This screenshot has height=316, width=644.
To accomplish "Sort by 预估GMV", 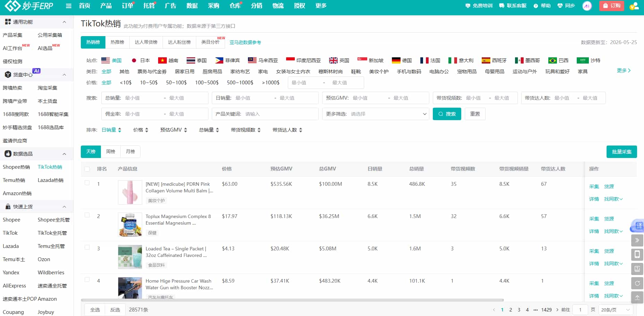I will 173,130.
